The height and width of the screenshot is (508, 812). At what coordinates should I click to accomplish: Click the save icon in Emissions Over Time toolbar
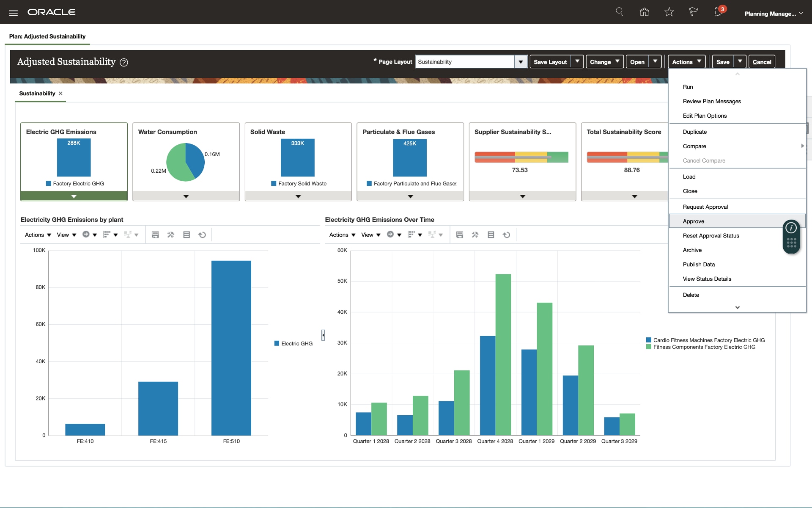click(x=460, y=235)
